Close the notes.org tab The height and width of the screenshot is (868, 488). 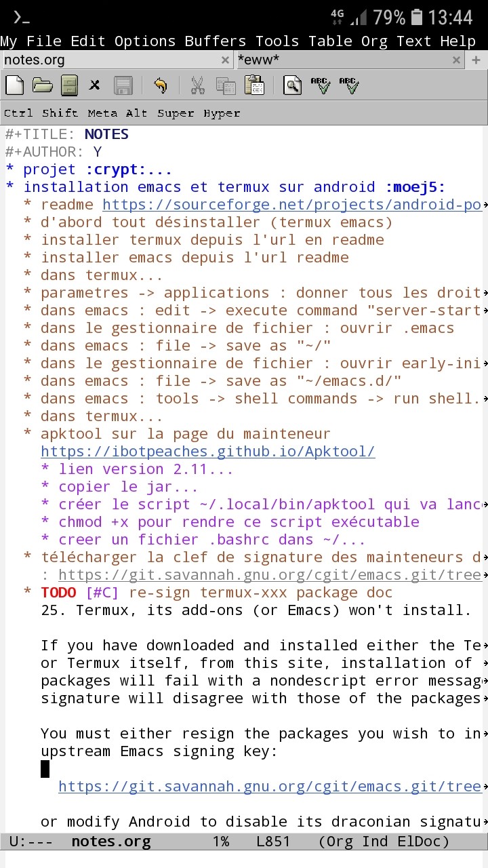point(226,60)
